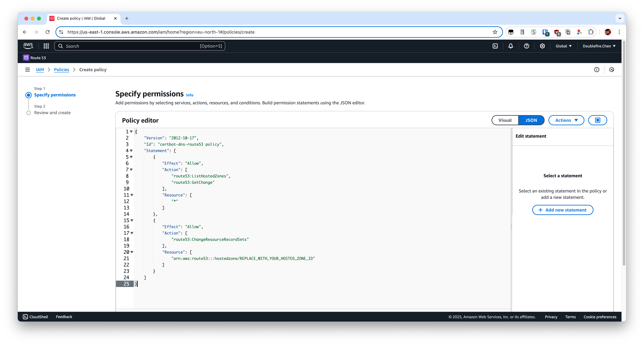
Task: Open the Global region dropdown
Action: pos(563,46)
